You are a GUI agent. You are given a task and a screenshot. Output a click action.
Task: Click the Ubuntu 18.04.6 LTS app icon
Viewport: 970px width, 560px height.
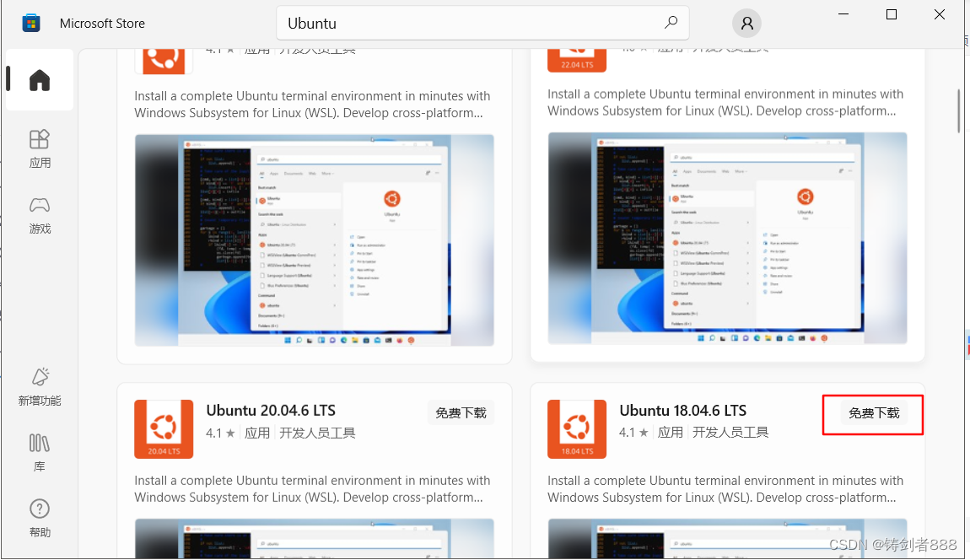click(x=576, y=429)
